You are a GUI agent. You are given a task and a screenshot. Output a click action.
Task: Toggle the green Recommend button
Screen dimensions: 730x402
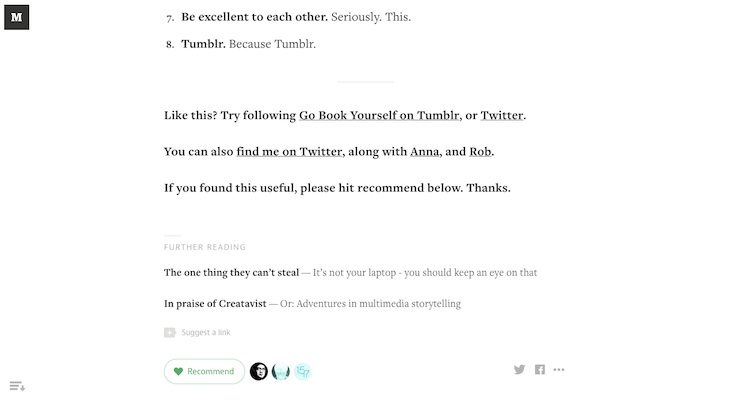[204, 371]
